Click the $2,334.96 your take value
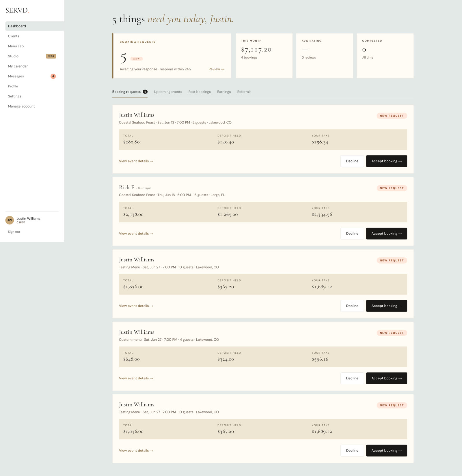462x476 pixels. [322, 215]
